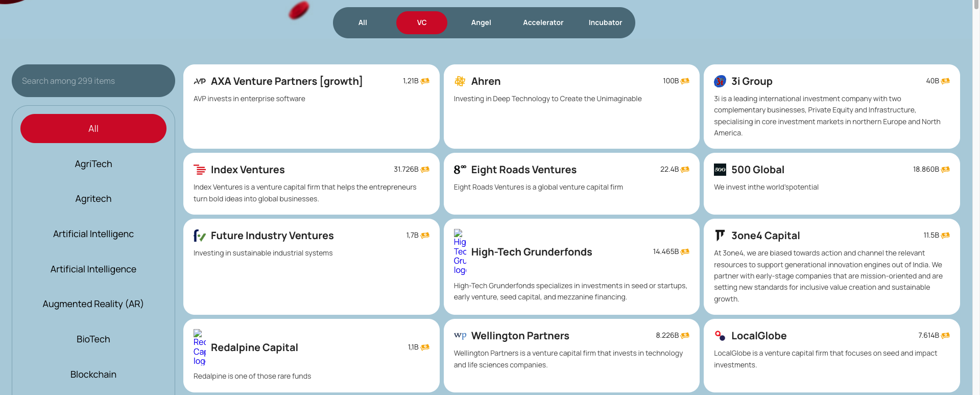
Task: Click money icon next to 8.226B
Action: point(685,336)
